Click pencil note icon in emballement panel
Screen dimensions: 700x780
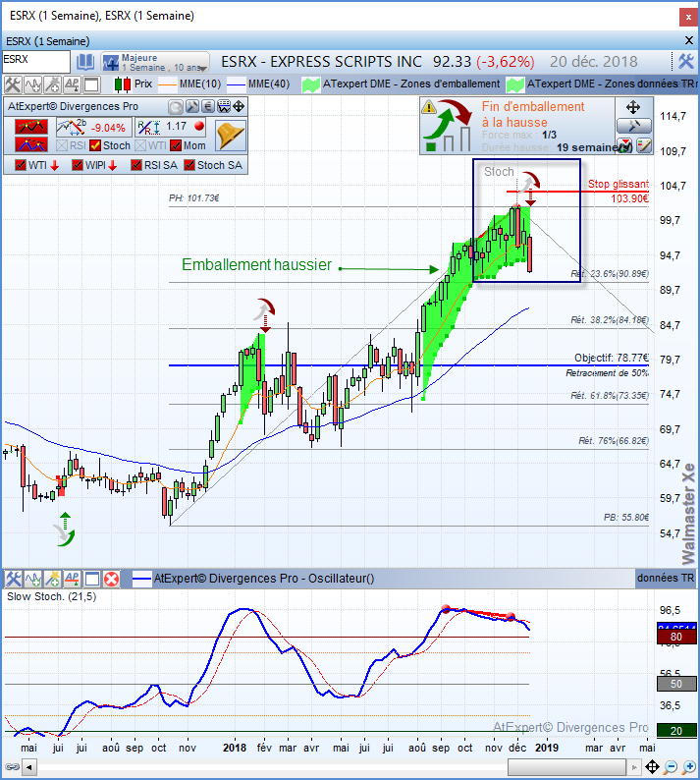643,145
